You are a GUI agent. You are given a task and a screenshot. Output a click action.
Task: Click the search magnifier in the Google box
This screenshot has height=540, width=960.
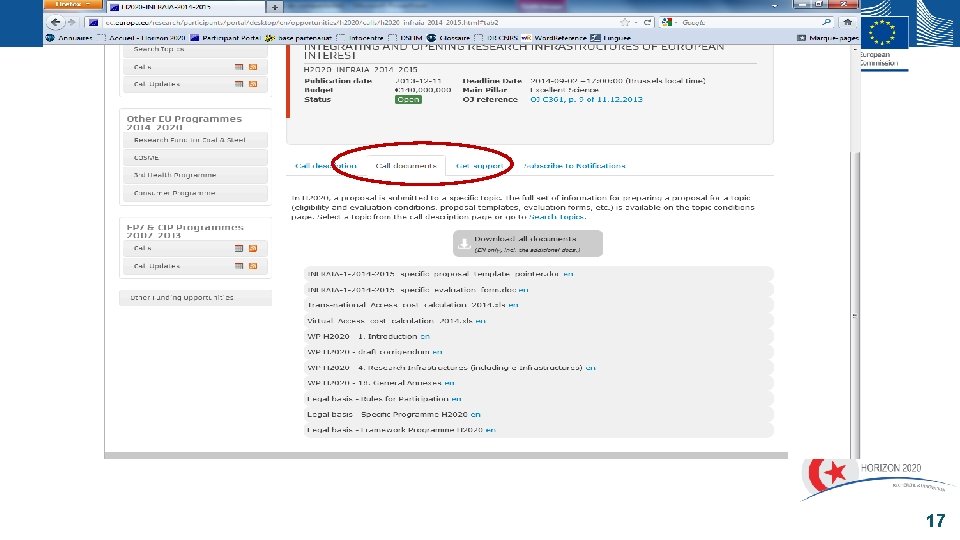[827, 22]
